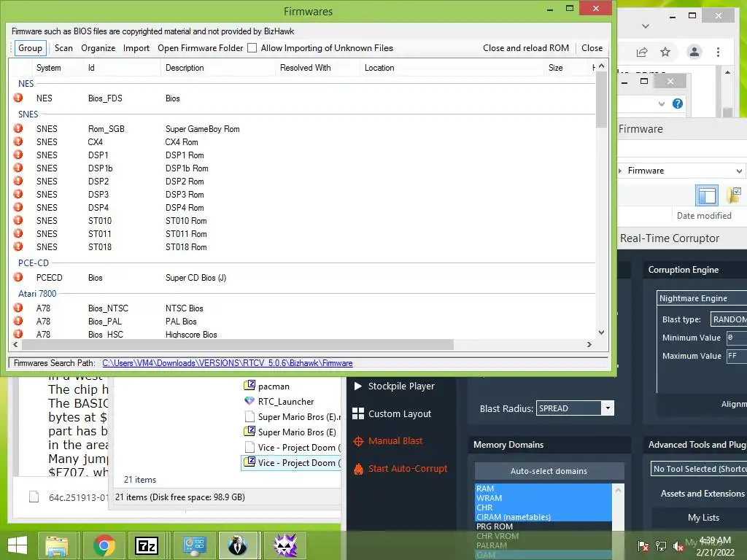The height and width of the screenshot is (560, 747).
Task: Click the warning icon beside Bios_NTSC row
Action: (x=18, y=308)
